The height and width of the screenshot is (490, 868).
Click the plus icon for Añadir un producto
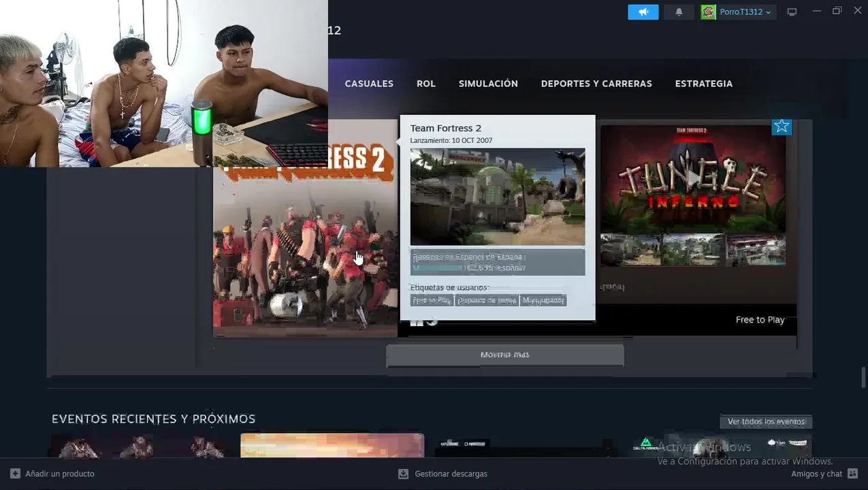(x=15, y=474)
